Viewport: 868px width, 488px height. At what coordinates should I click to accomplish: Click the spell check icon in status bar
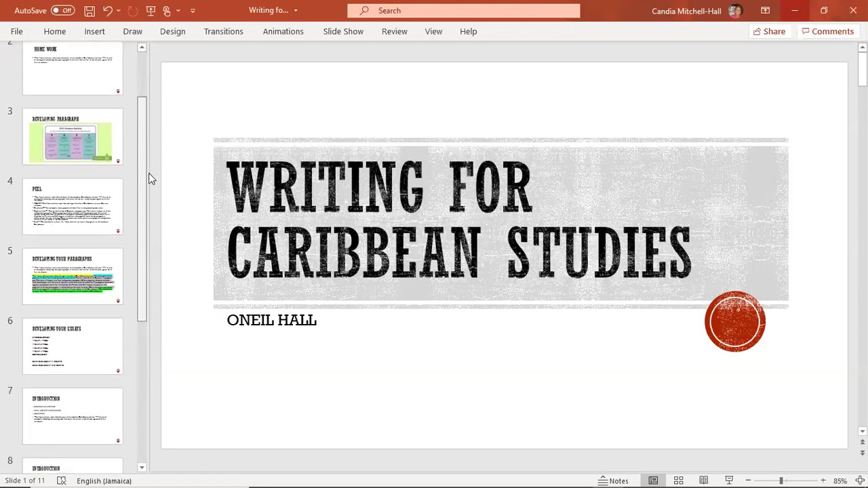point(61,481)
